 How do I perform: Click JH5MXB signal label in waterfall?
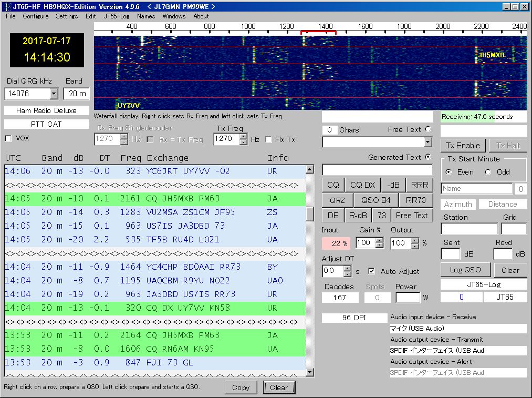click(491, 55)
